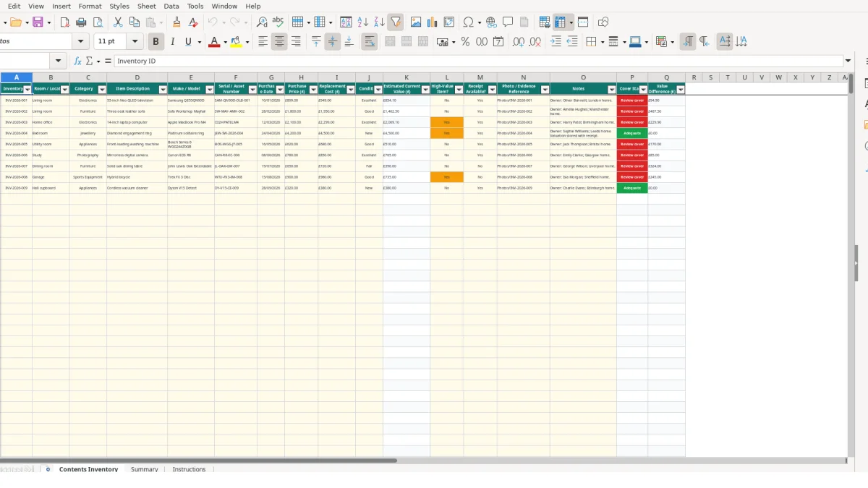Screen dimensions: 868x488
Task: Apply the yellow background highlight color
Action: [x=236, y=42]
